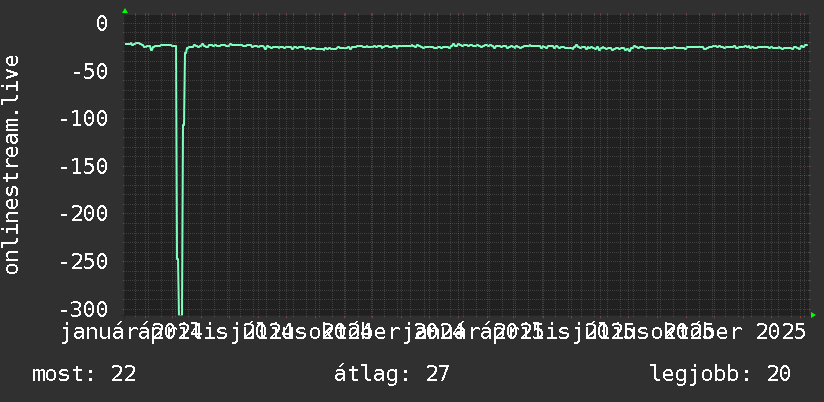
Task: Click the 0 label on the y-axis
Action: coord(102,24)
